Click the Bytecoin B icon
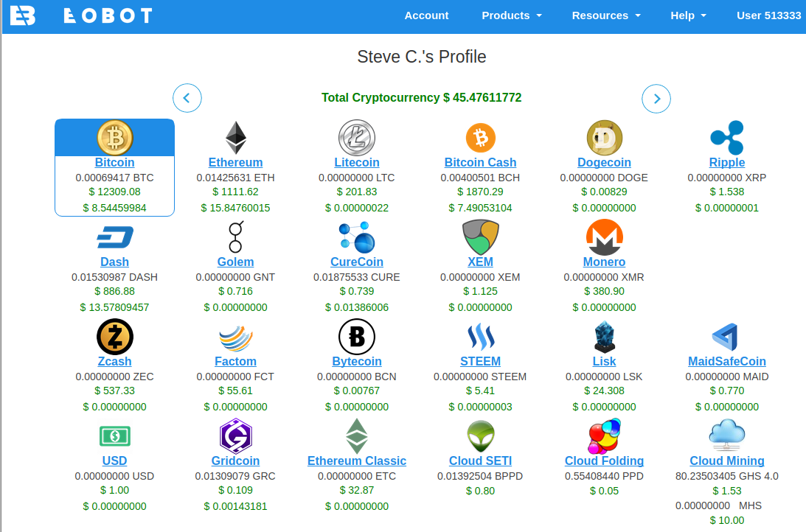 (357, 337)
